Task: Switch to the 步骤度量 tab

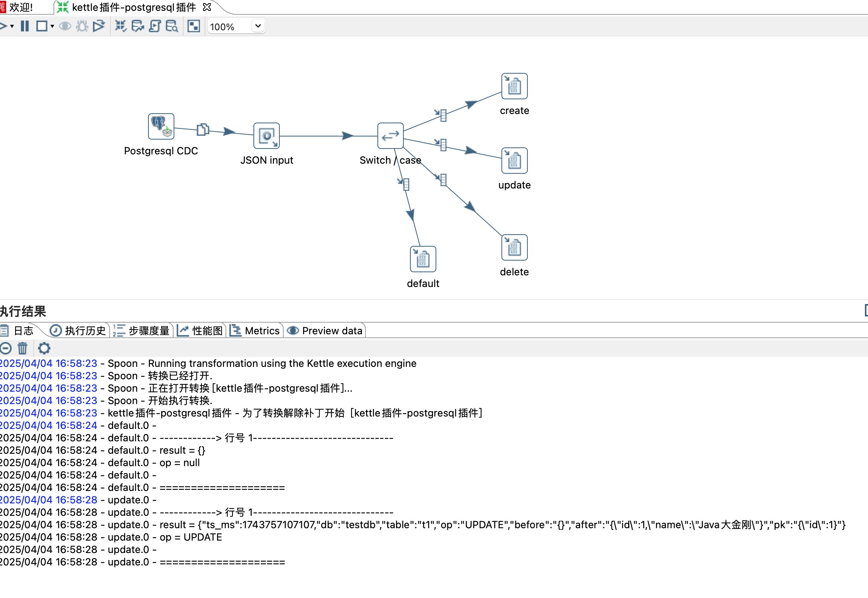Action: 142,331
